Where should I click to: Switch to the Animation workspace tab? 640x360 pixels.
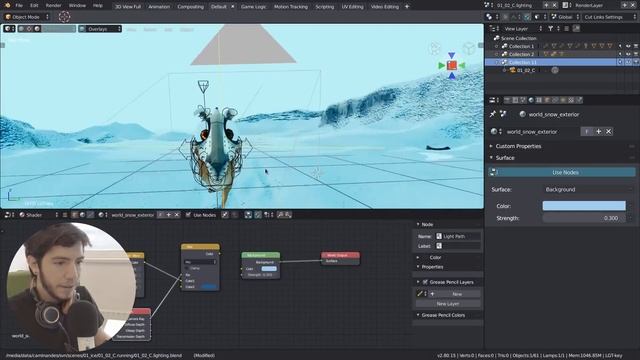coord(159,7)
